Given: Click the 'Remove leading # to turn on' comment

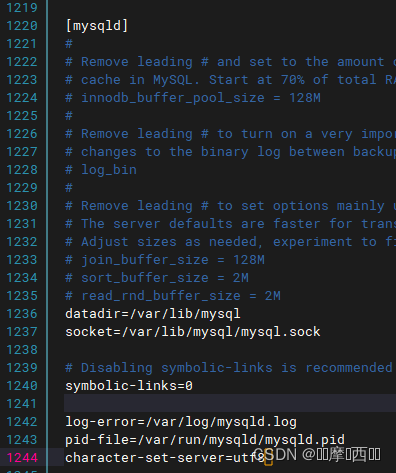Looking at the screenshot, I should pyautogui.click(x=231, y=134).
